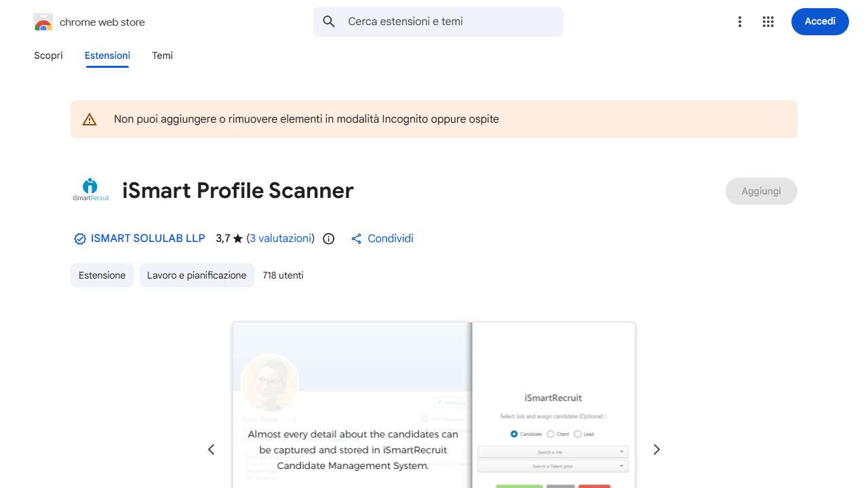This screenshot has height=488, width=868.
Task: Select the Candidate radio button in the preview
Action: (513, 434)
